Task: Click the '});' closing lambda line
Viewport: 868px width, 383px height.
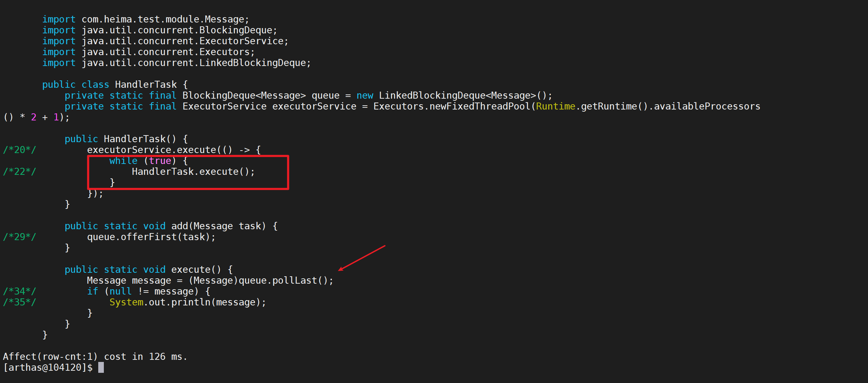Action: click(95, 193)
